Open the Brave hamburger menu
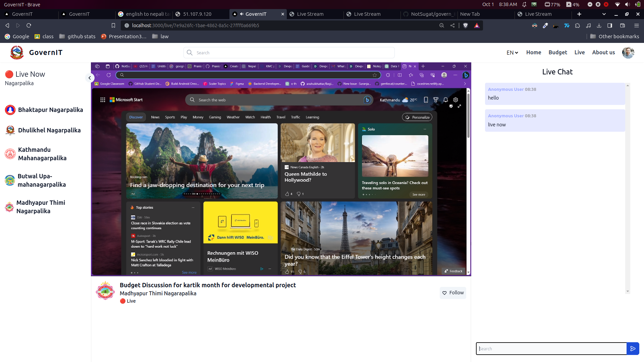 (x=636, y=25)
